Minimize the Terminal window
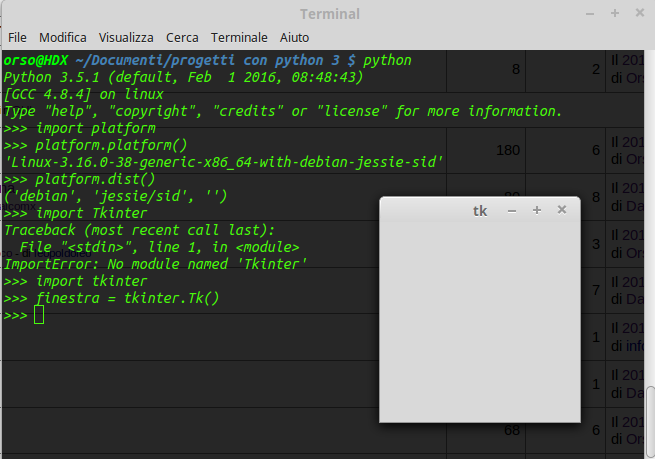 click(x=590, y=14)
